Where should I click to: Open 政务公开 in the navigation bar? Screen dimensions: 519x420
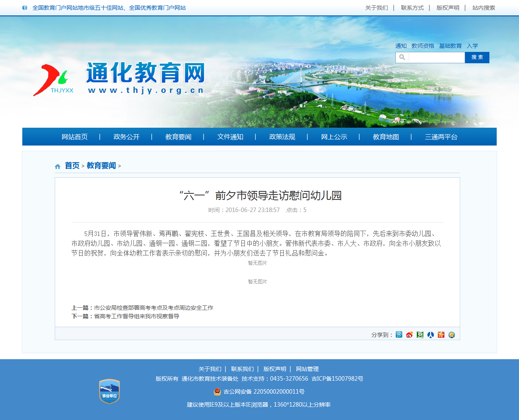127,137
